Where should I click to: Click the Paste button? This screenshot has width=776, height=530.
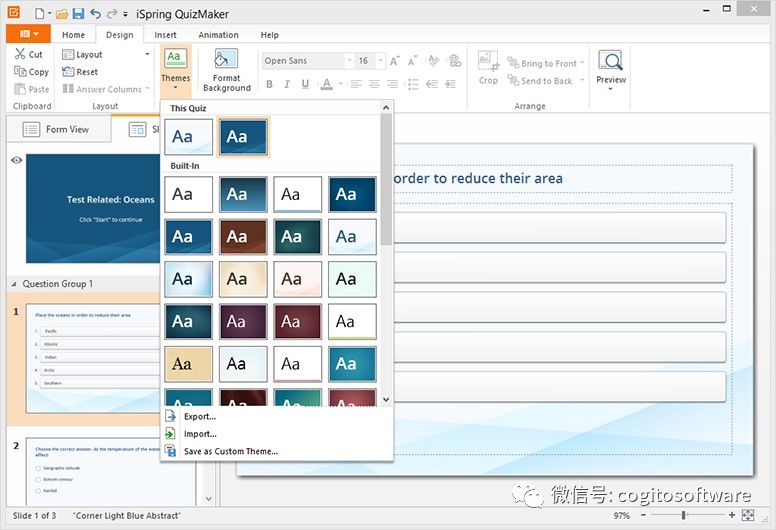coord(32,89)
